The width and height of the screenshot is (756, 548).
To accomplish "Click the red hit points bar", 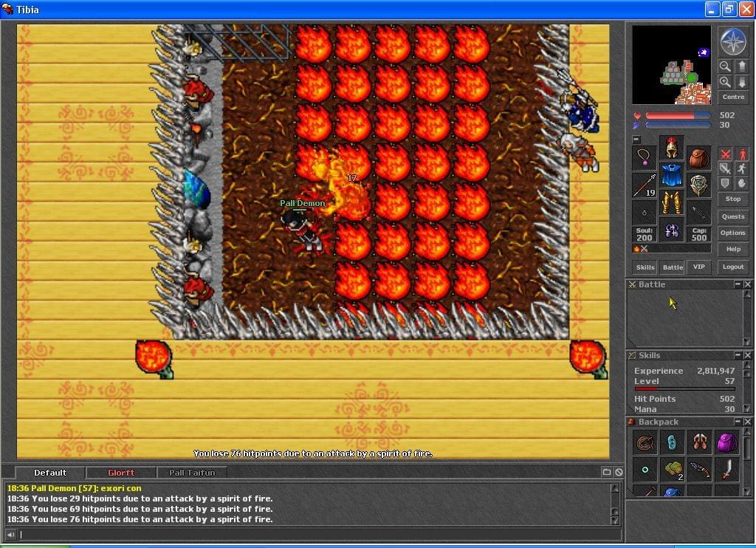I will [x=678, y=116].
